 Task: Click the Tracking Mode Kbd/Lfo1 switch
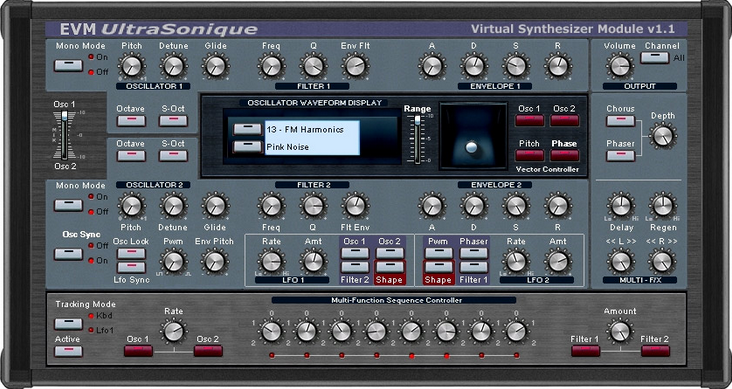pyautogui.click(x=68, y=324)
